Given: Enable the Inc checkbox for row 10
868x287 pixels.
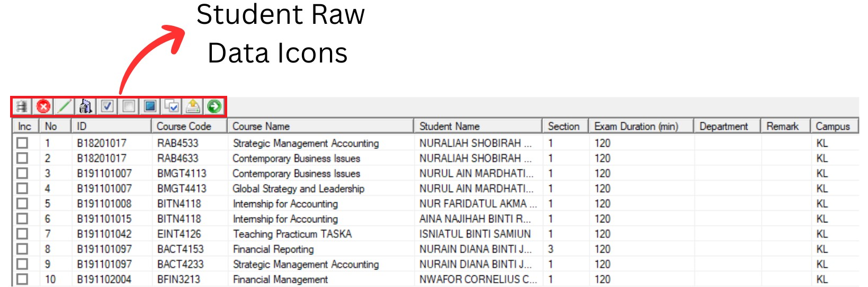Looking at the screenshot, I should click(x=22, y=279).
